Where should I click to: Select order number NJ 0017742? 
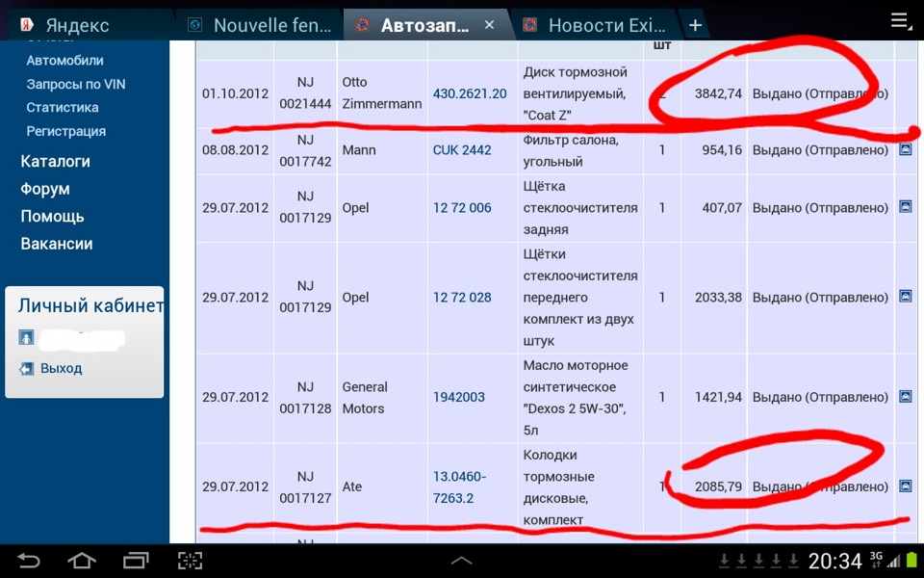click(305, 150)
